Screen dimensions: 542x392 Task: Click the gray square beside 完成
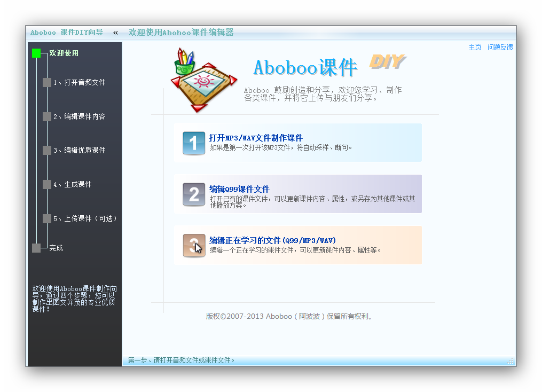pyautogui.click(x=36, y=248)
